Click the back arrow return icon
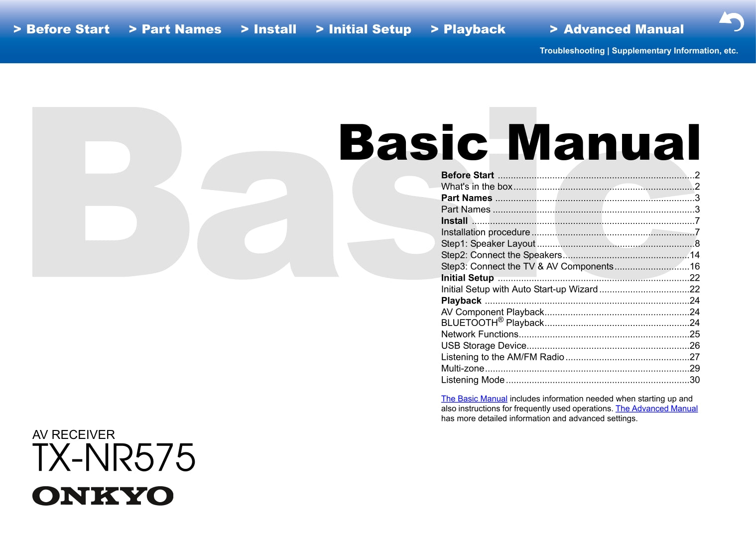 point(731,22)
